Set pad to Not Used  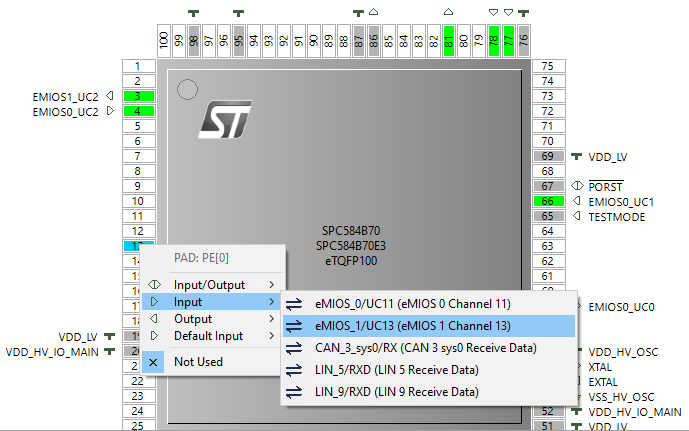212,362
